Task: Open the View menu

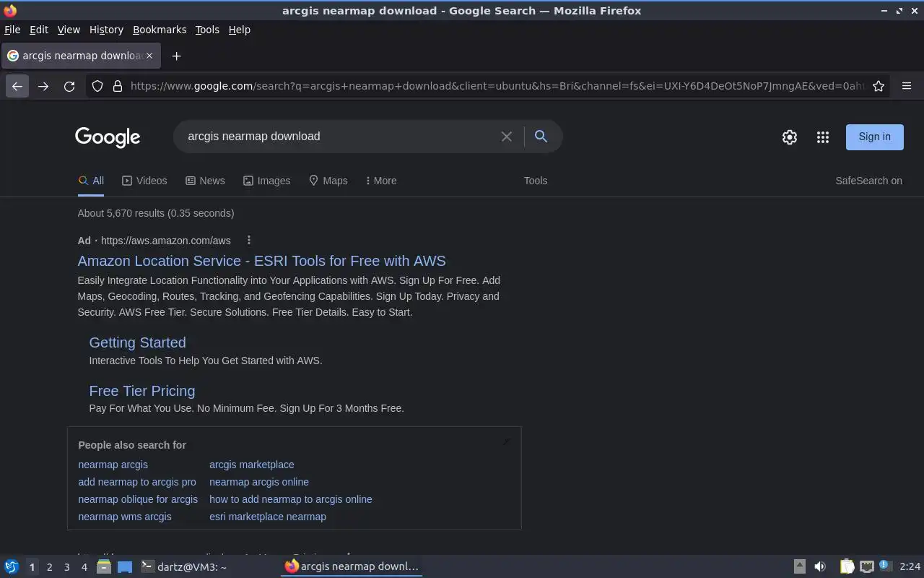Action: [x=69, y=30]
